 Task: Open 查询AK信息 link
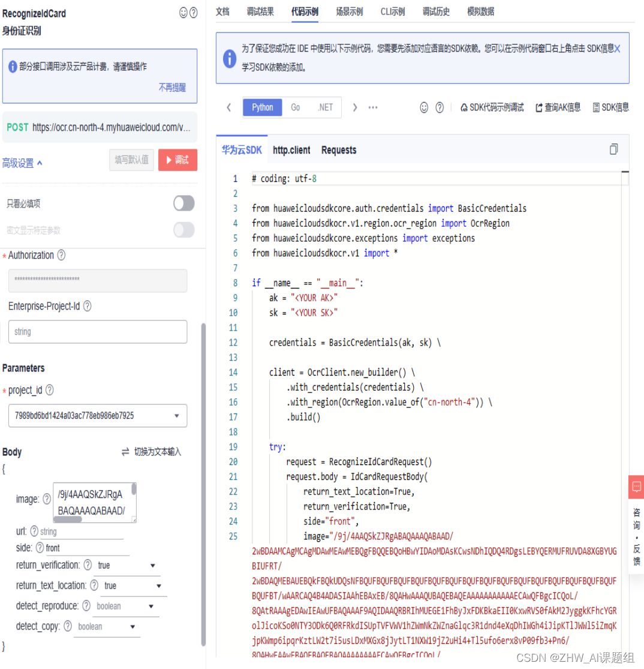coord(558,107)
